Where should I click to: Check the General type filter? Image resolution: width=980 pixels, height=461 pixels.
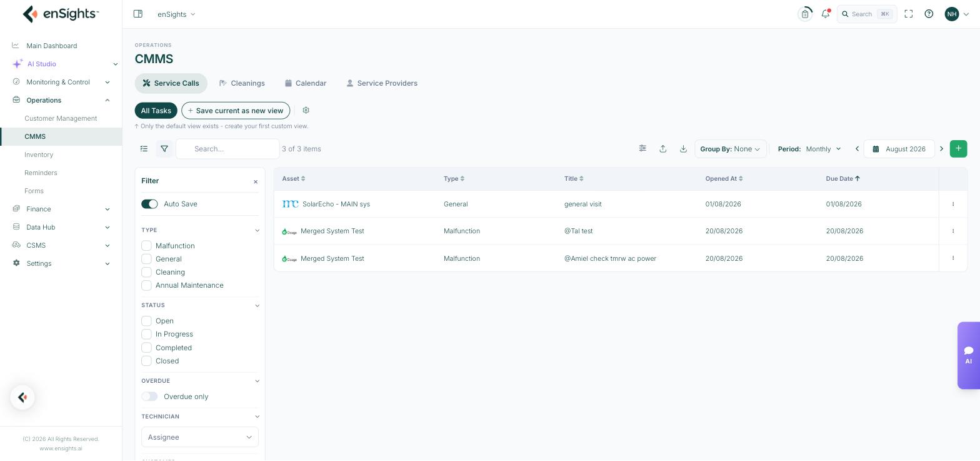click(146, 259)
